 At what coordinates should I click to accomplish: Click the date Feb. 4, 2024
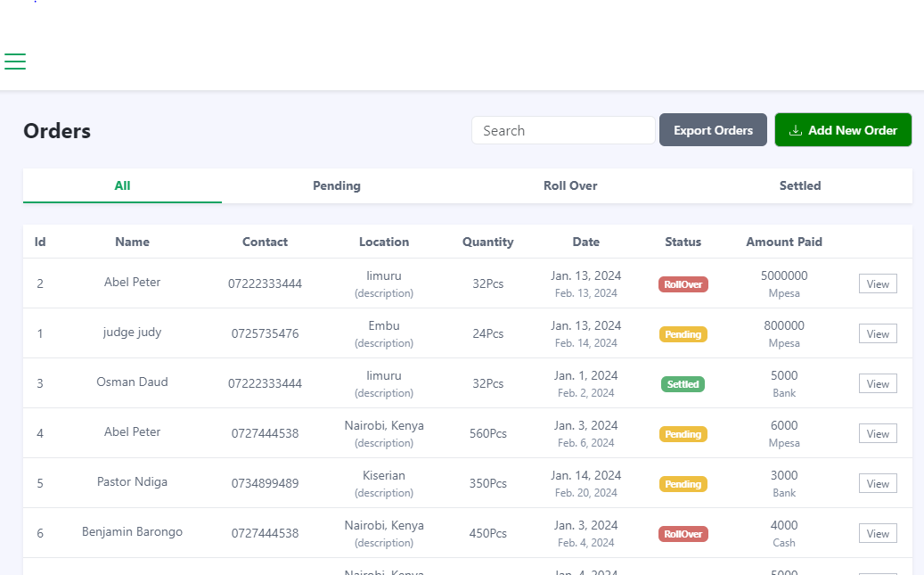coord(585,543)
